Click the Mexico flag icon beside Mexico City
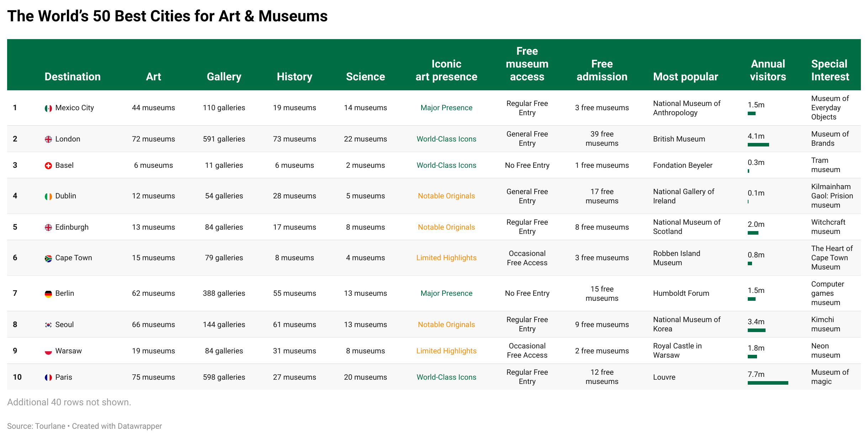Image resolution: width=868 pixels, height=438 pixels. [48, 108]
